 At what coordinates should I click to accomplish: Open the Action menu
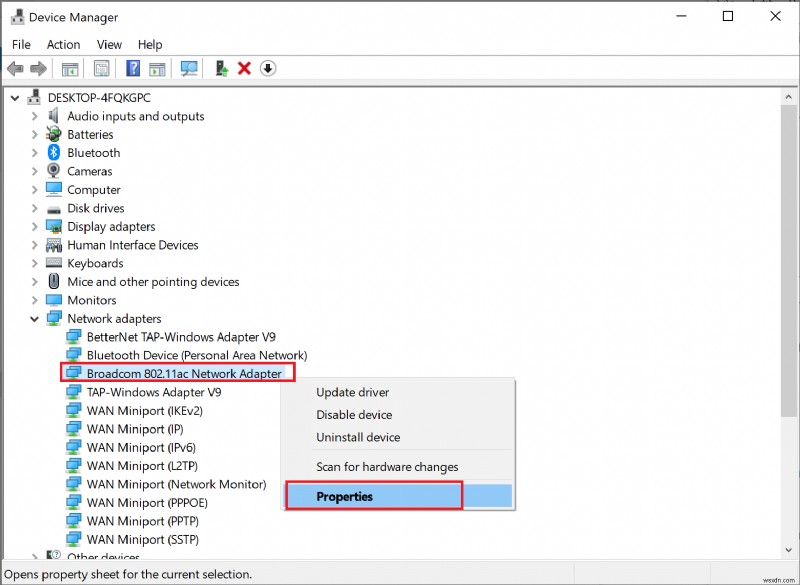coord(63,44)
